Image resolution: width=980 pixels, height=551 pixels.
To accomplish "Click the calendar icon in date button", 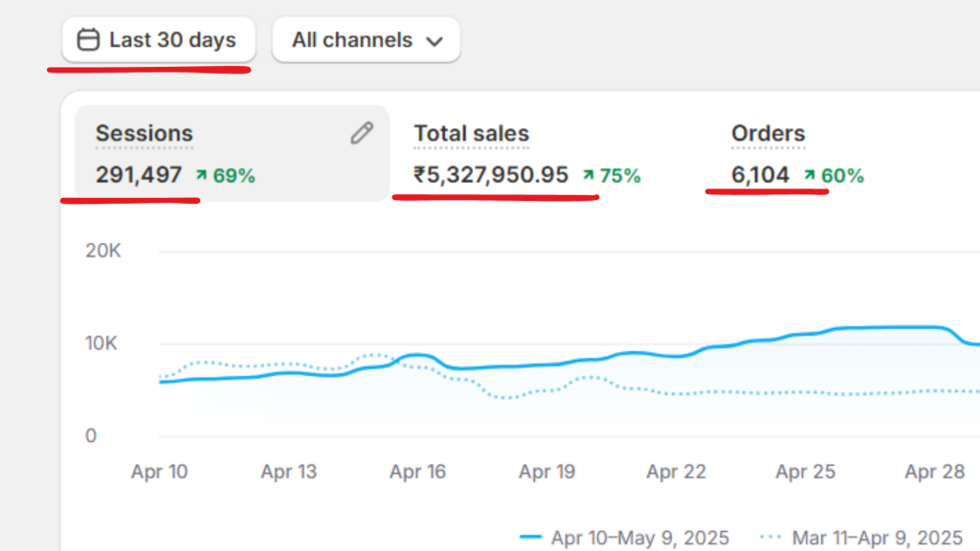I will (88, 40).
